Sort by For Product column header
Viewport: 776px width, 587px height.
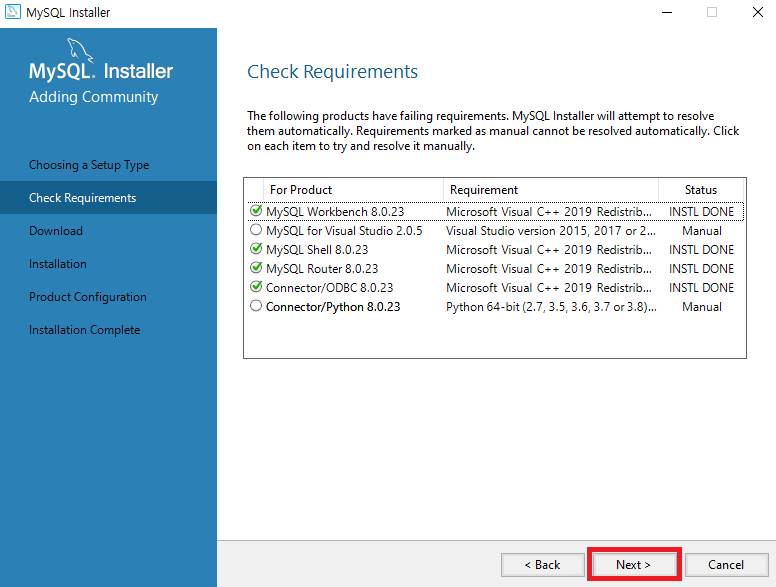[353, 190]
